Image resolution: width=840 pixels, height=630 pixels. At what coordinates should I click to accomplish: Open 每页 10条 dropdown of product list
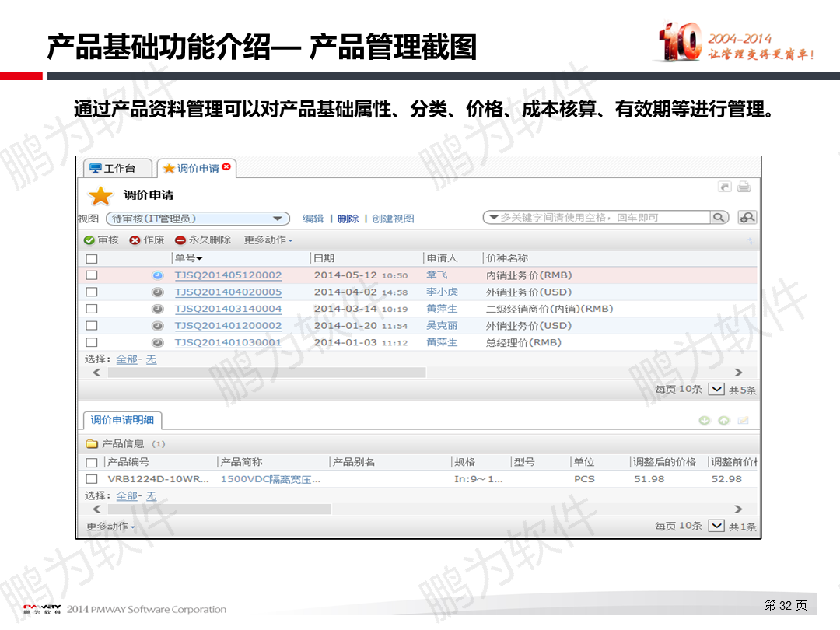(716, 526)
